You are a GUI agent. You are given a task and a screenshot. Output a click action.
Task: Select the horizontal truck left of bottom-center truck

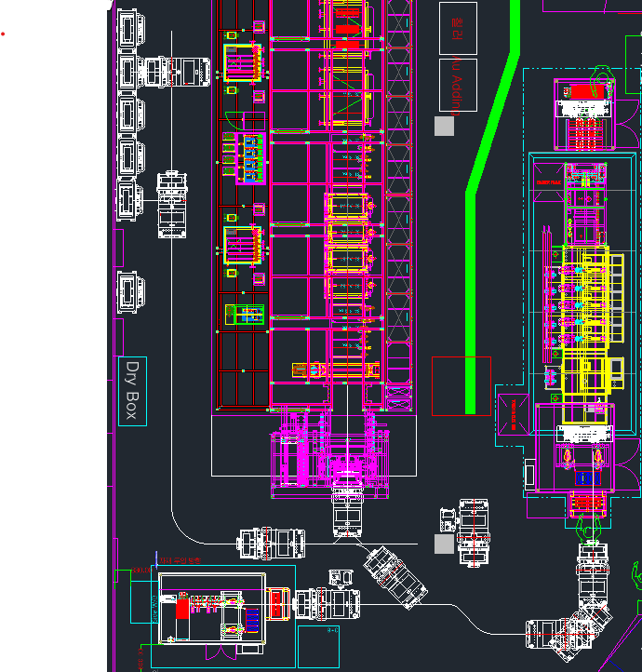coord(271,544)
